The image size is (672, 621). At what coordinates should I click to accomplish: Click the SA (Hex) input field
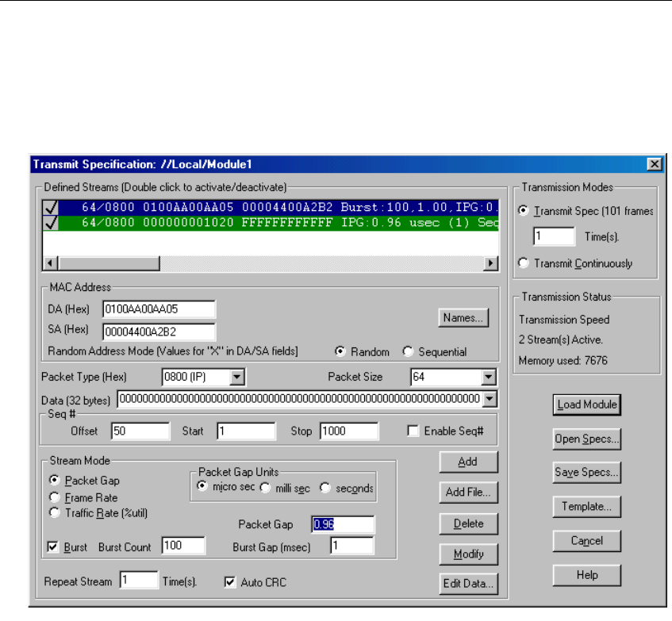click(159, 332)
